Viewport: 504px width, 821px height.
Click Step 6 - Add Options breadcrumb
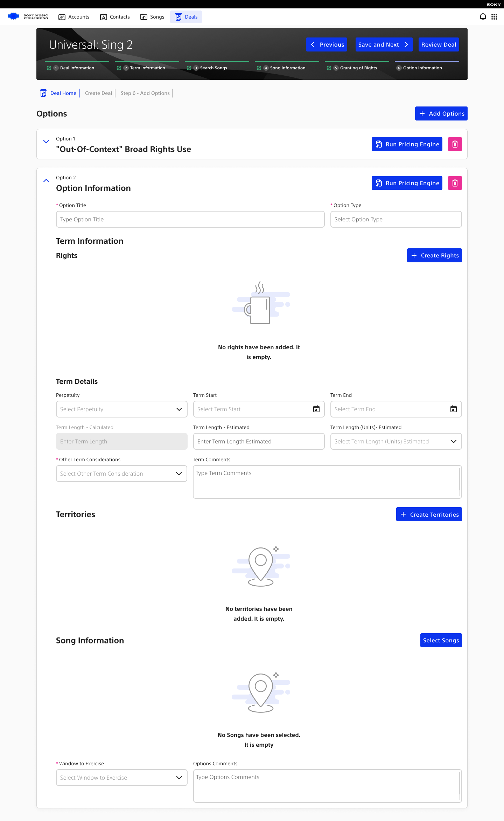pyautogui.click(x=145, y=93)
